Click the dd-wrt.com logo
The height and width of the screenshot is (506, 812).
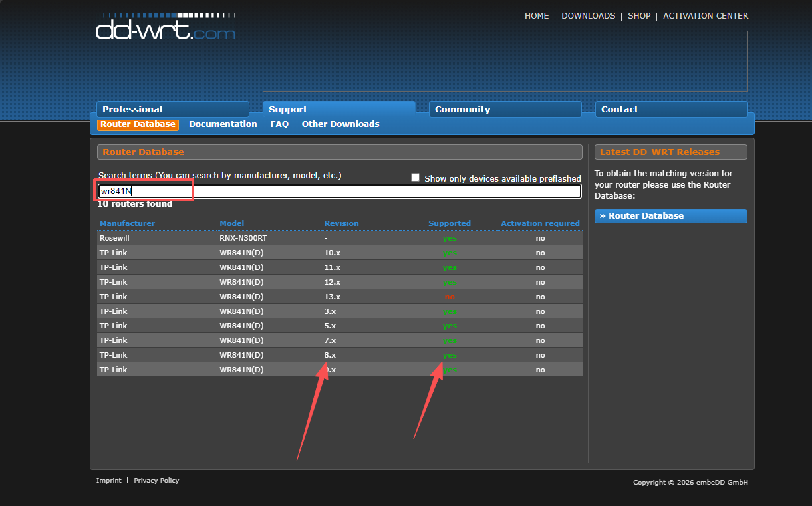click(x=166, y=27)
